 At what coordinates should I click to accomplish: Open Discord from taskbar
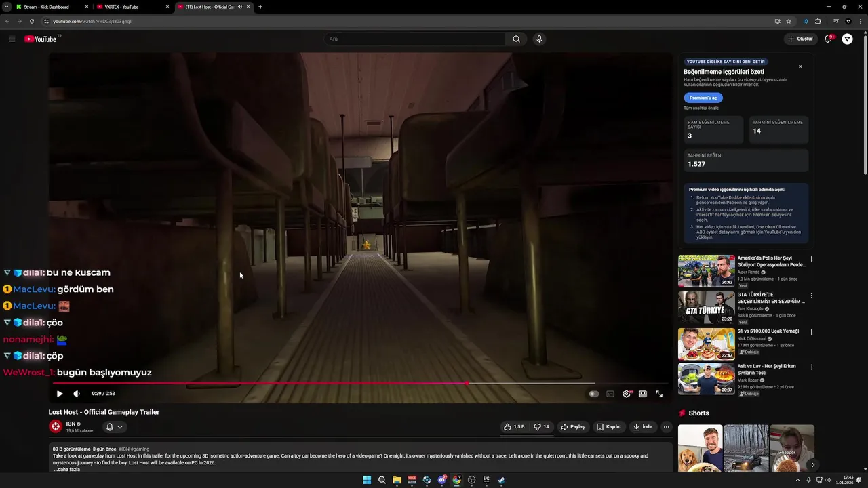click(x=441, y=480)
